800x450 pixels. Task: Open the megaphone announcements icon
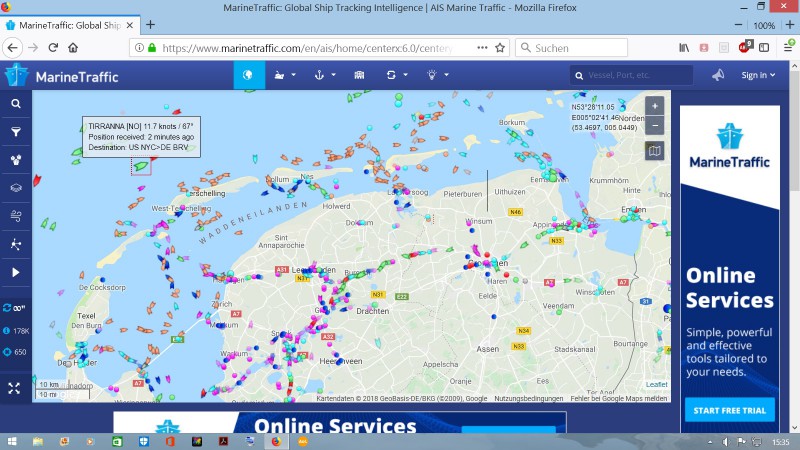pos(718,75)
